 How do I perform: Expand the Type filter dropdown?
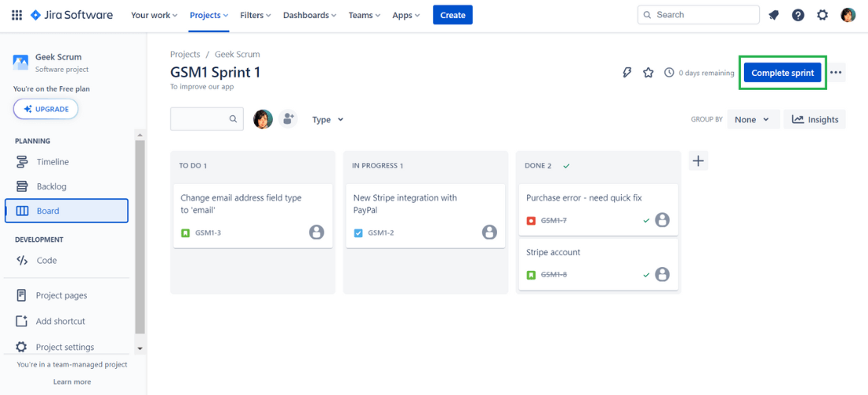click(327, 119)
